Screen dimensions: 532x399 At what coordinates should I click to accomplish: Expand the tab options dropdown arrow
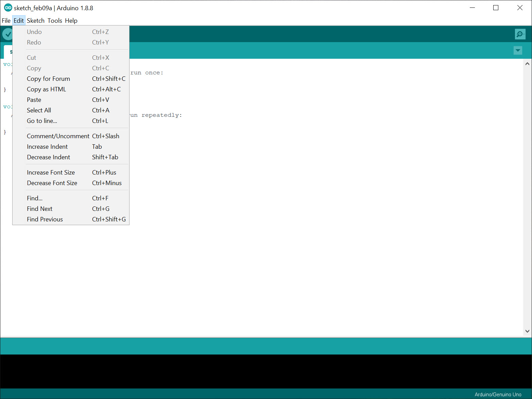[517, 51]
